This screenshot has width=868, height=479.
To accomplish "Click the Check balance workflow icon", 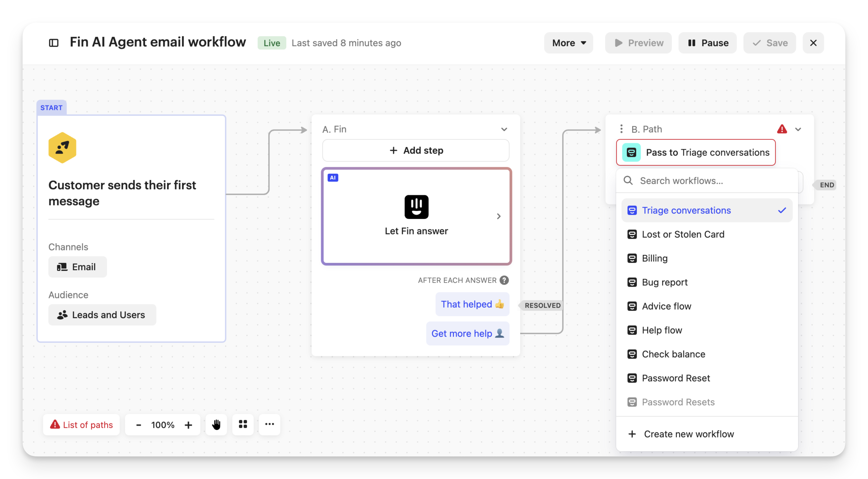I will (x=632, y=354).
